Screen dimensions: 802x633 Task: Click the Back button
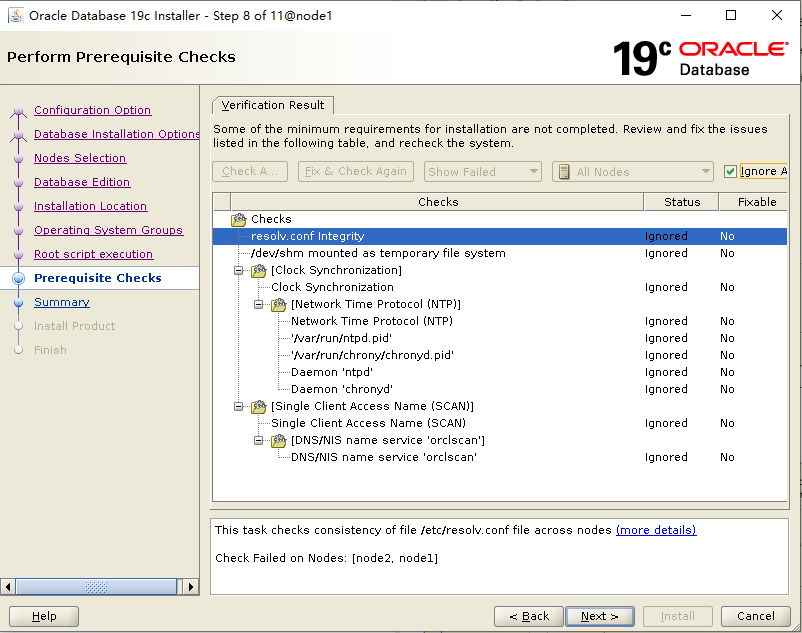[x=529, y=616]
